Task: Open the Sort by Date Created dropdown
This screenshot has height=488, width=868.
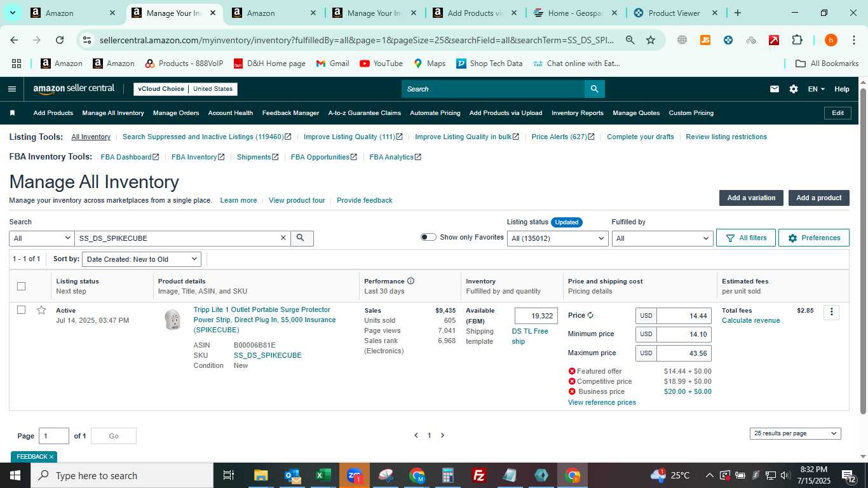Action: click(x=142, y=259)
